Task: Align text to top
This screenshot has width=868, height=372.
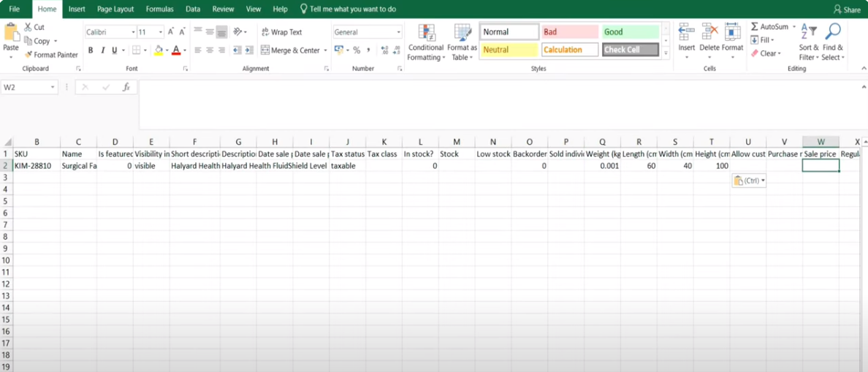Action: (x=197, y=31)
